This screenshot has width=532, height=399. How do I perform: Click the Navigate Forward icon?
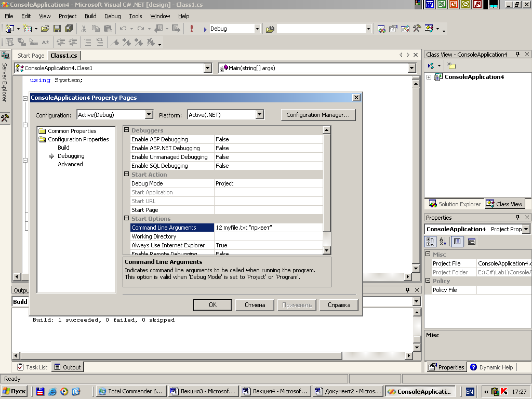click(176, 29)
